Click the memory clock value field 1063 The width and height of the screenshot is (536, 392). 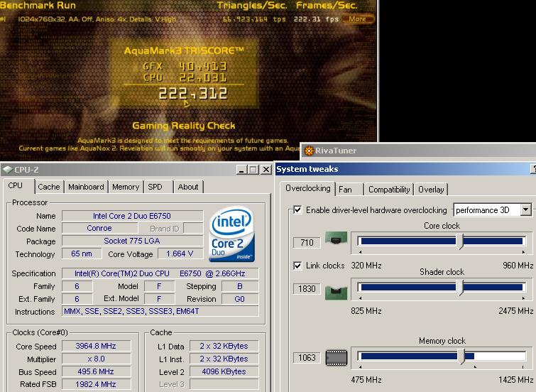[307, 358]
